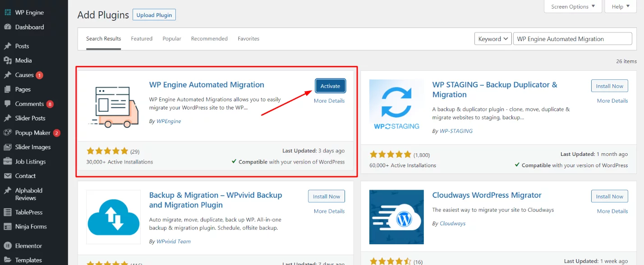Click the five-star rating with 29 reviews
Viewport: 644px width, 265px height.
(x=107, y=151)
